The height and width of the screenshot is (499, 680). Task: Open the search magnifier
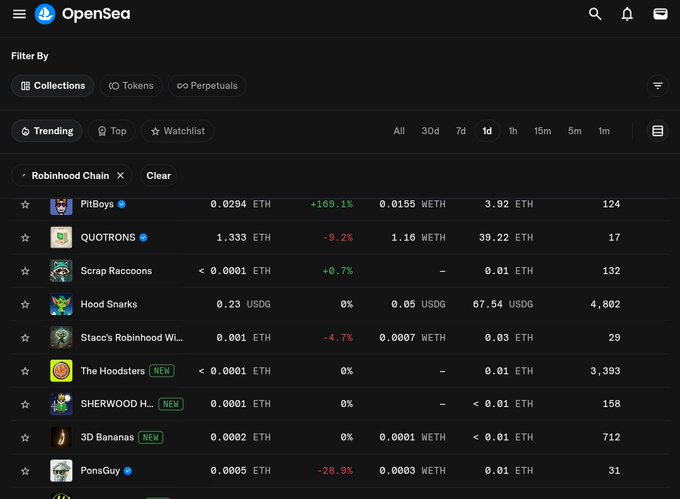click(x=595, y=14)
